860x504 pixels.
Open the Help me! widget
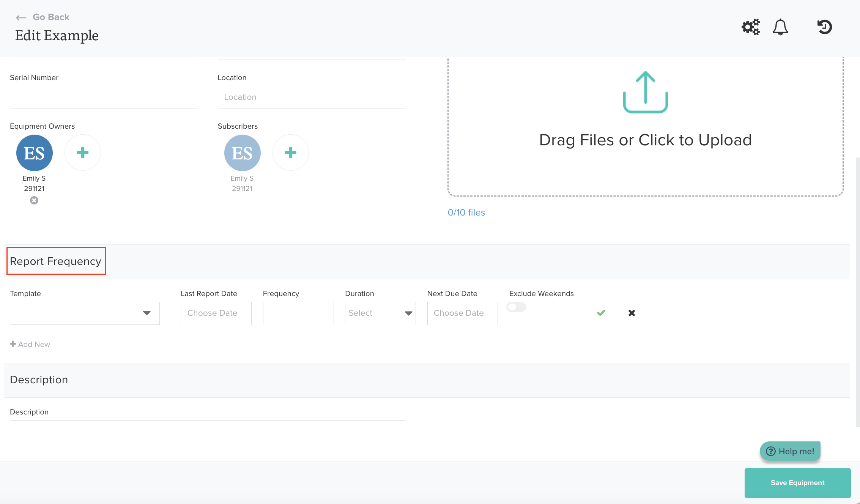coord(790,451)
